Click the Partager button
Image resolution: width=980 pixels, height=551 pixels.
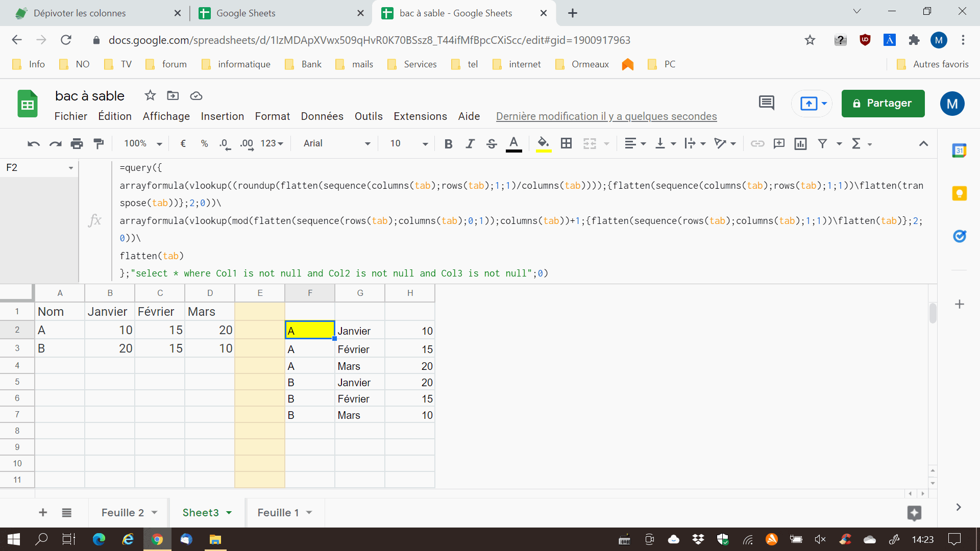click(883, 104)
